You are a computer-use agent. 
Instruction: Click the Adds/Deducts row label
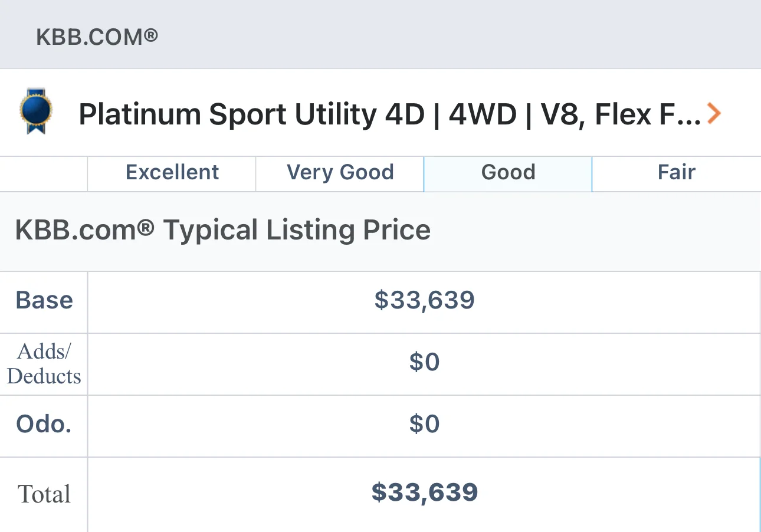tap(44, 364)
